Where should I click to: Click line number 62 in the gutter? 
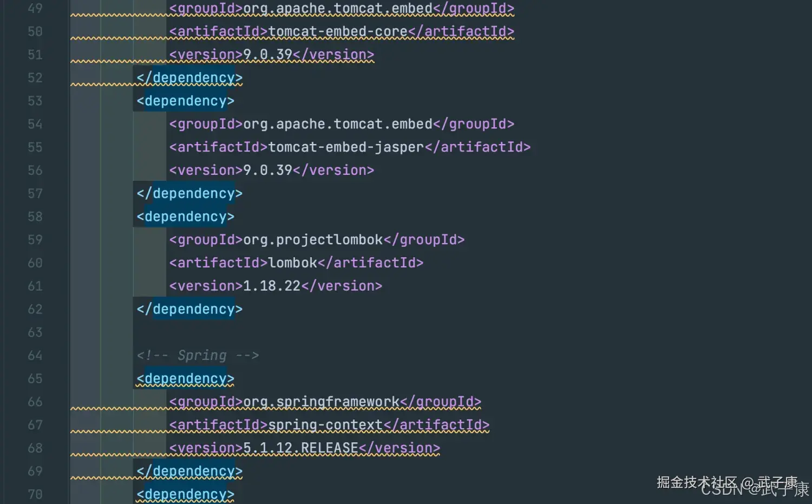pyautogui.click(x=35, y=309)
